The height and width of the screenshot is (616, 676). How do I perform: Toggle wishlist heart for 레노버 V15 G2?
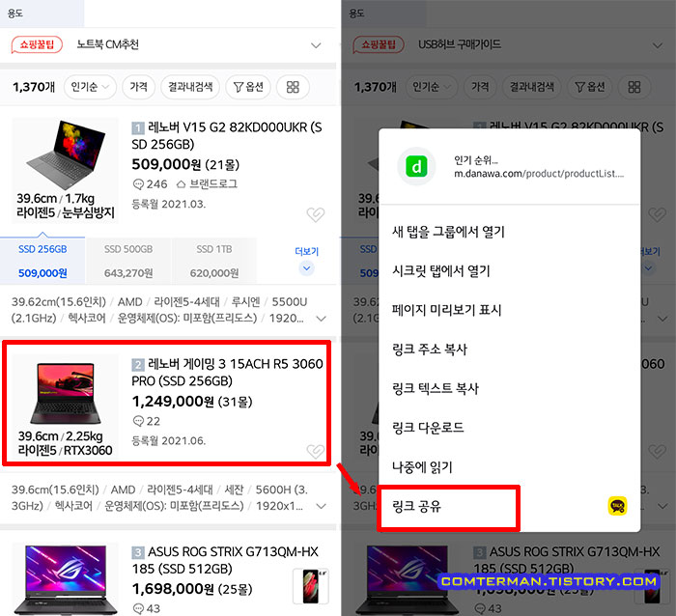click(x=316, y=213)
